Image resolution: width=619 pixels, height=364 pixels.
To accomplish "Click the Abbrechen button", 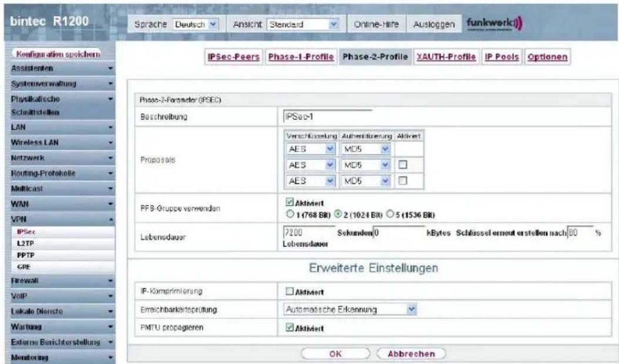I will [x=411, y=354].
